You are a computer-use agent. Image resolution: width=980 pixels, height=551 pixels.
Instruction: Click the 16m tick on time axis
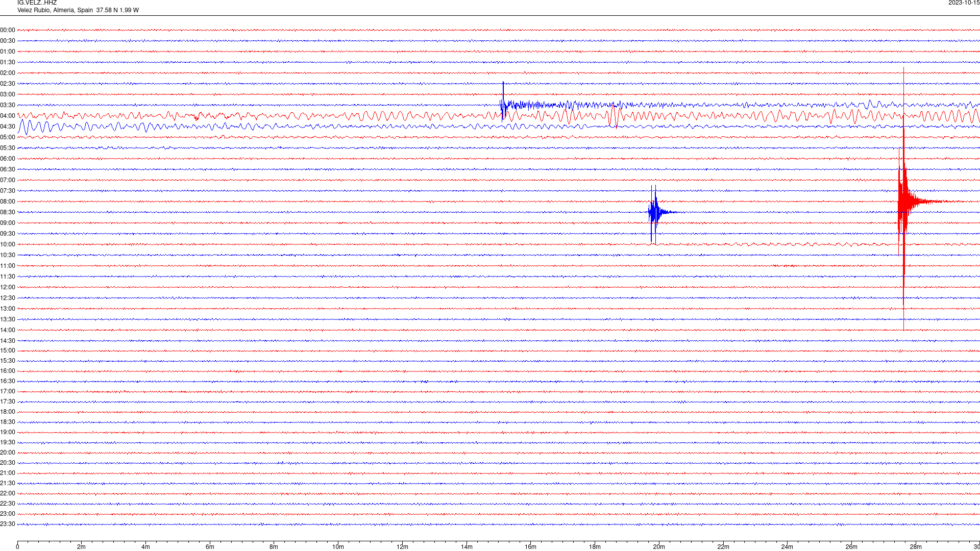click(x=530, y=547)
